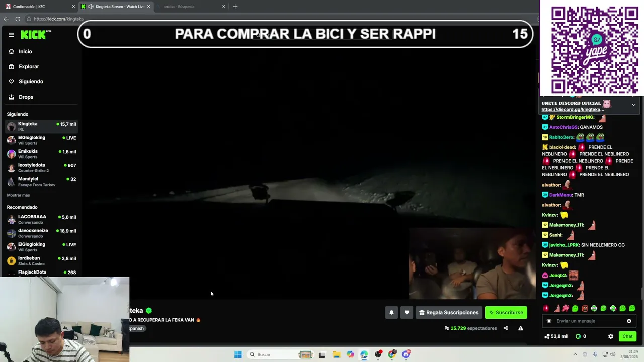The image size is (644, 362).
Task: Click the Kicks balance K icon
Action: pyautogui.click(x=578, y=336)
